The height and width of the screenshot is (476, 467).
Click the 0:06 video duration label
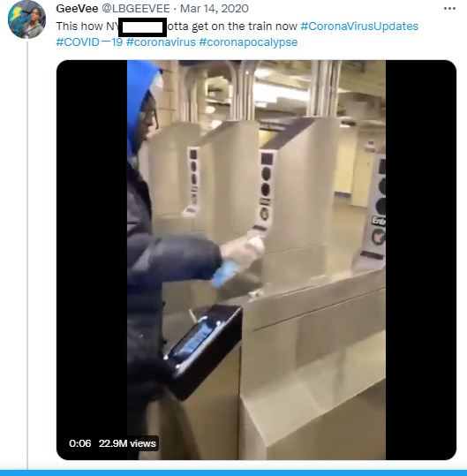[79, 443]
